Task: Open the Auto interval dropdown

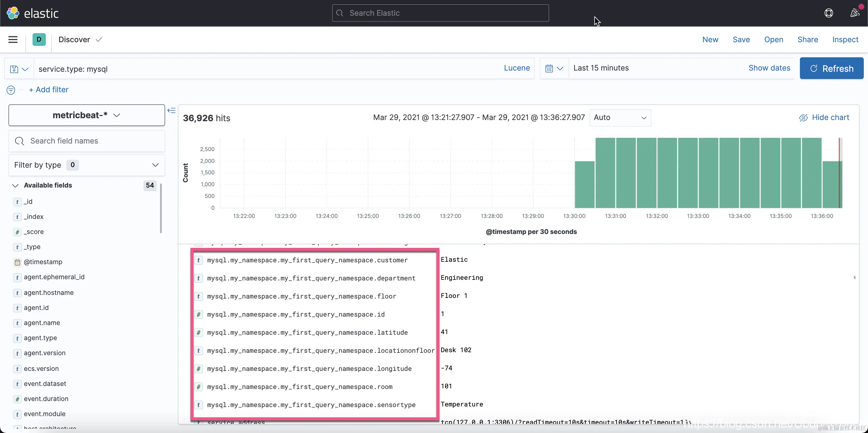Action: click(620, 117)
